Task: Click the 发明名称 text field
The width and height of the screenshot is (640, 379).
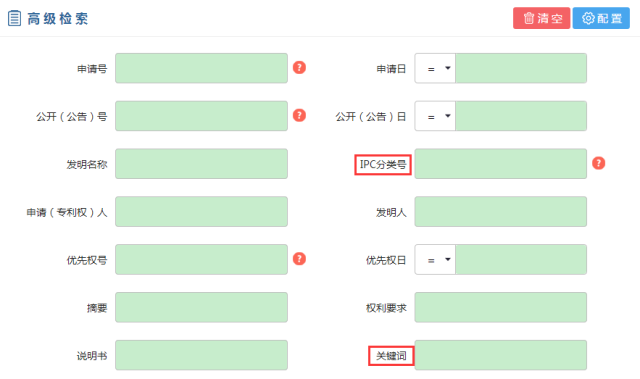Action: pyautogui.click(x=201, y=164)
